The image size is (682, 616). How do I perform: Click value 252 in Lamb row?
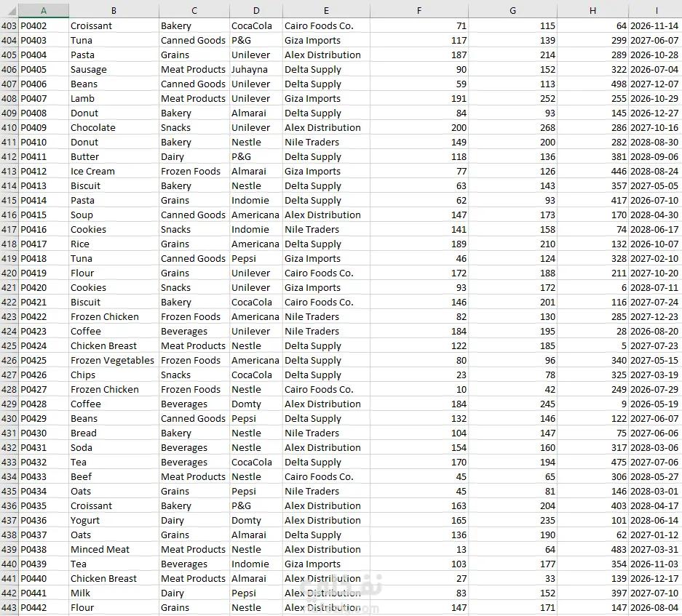pyautogui.click(x=513, y=98)
